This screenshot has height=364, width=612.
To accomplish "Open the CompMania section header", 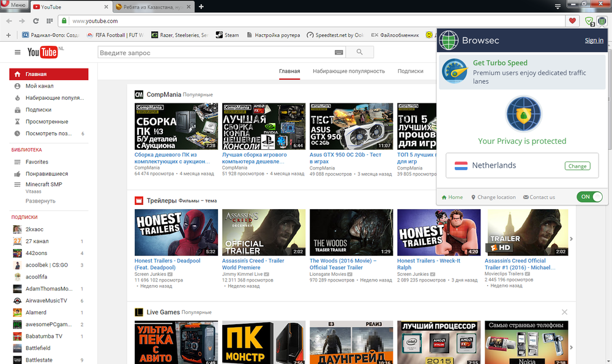I will point(164,94).
